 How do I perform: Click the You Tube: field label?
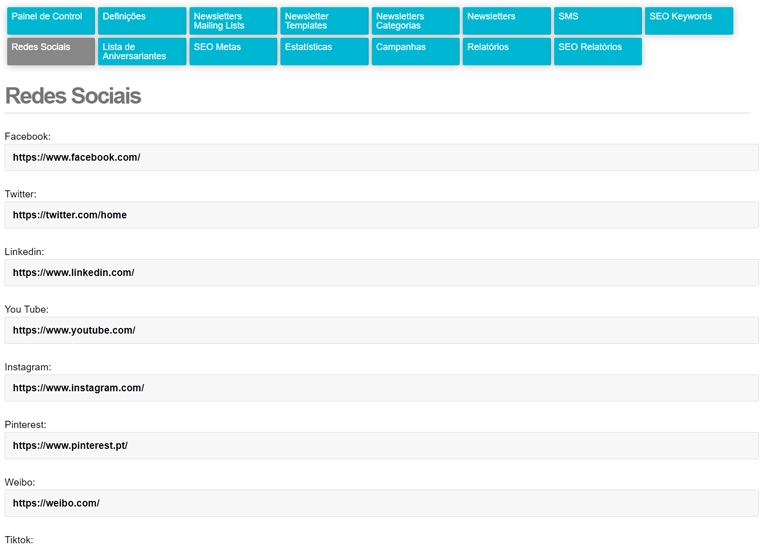click(x=27, y=310)
